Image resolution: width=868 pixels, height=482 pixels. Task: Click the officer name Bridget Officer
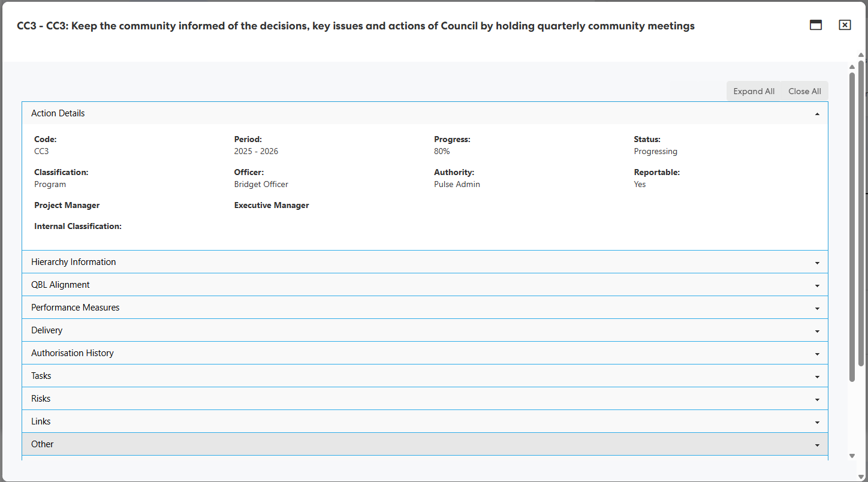pos(261,184)
